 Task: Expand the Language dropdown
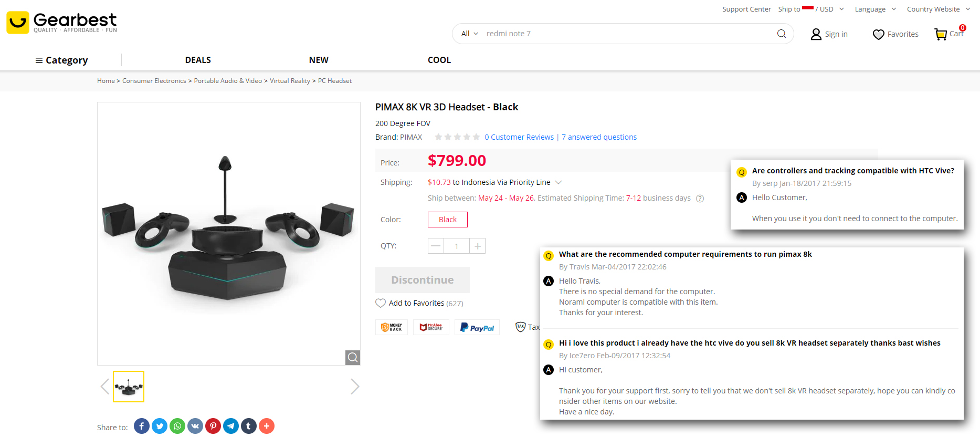click(x=876, y=9)
